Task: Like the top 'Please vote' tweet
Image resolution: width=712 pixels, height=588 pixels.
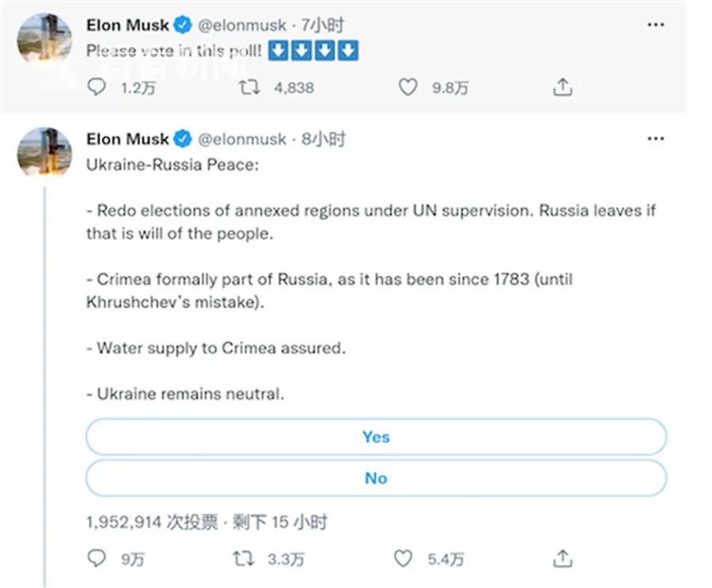Action: (x=407, y=87)
